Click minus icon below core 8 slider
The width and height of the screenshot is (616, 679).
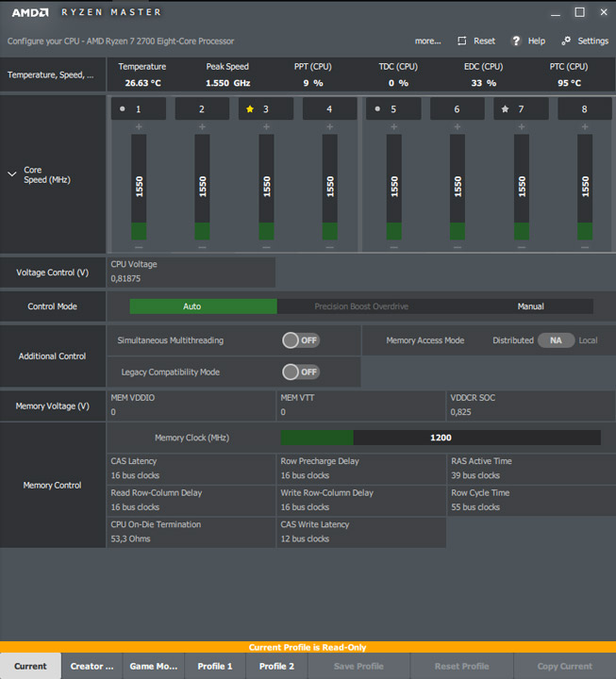coord(585,247)
